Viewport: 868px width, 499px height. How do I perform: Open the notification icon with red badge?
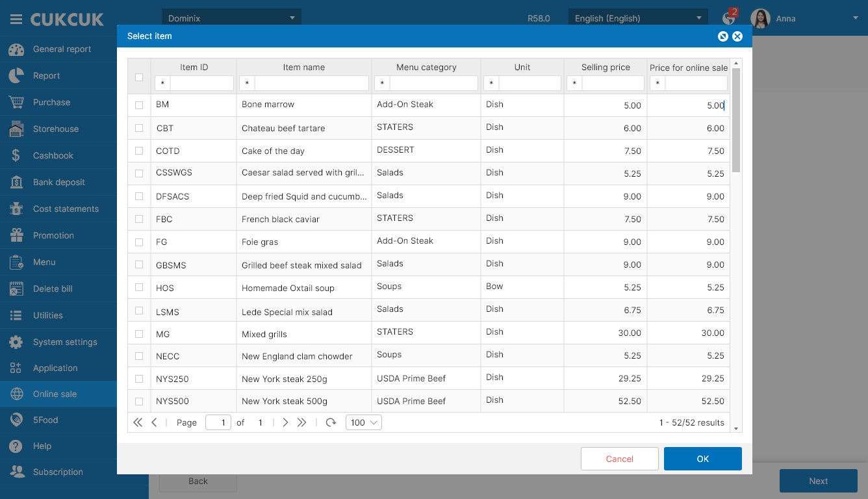pyautogui.click(x=729, y=18)
